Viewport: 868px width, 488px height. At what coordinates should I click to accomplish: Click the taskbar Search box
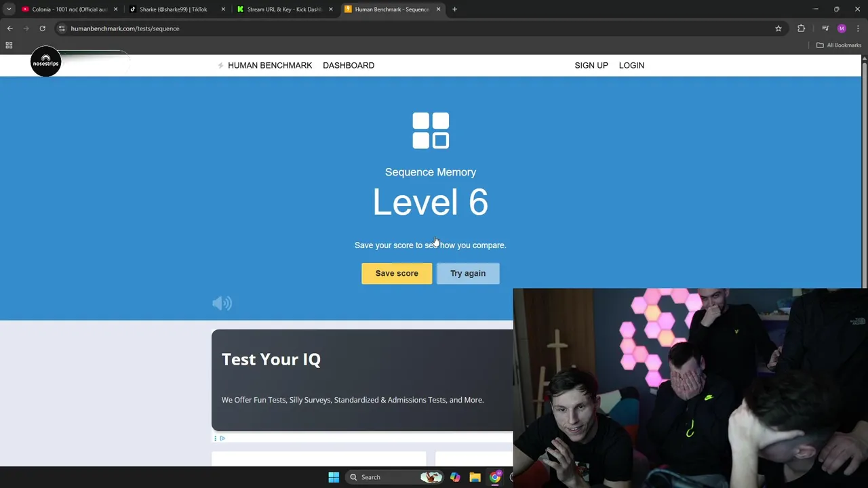click(393, 477)
